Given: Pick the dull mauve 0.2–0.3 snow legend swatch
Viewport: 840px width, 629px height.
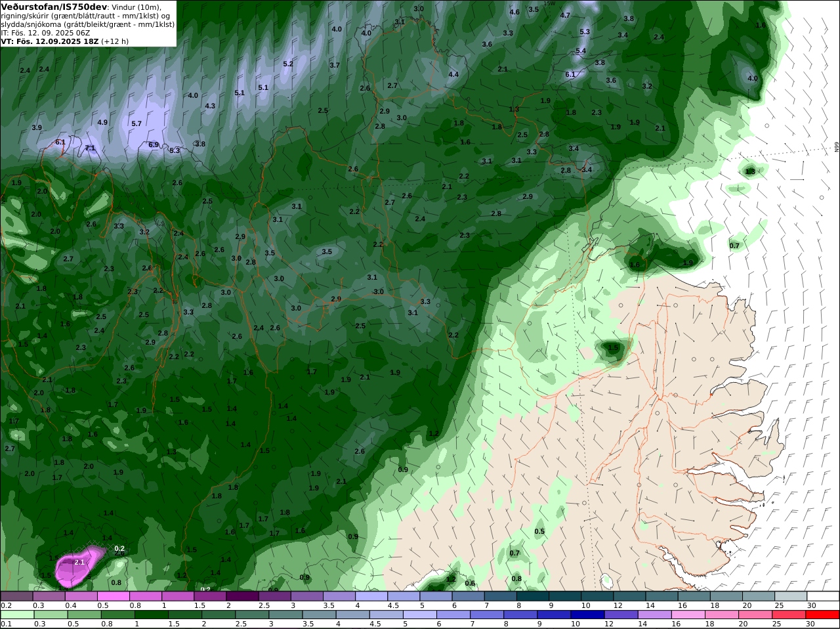Looking at the screenshot, I should tap(16, 596).
